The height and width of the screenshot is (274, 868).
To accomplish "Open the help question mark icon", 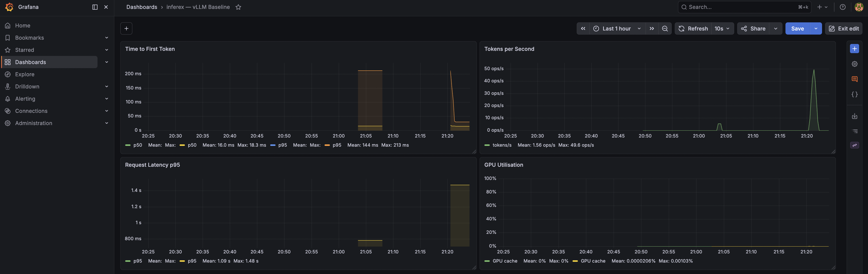I will [x=842, y=7].
